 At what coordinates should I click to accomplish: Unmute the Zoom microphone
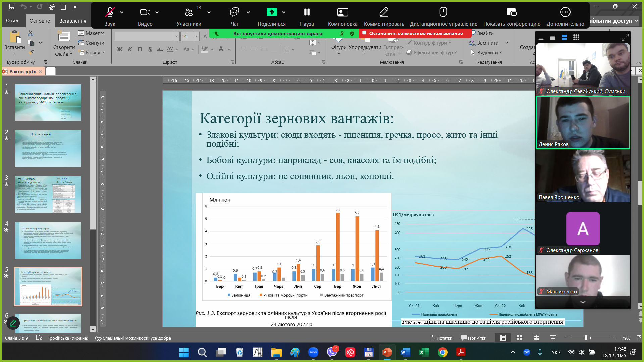pos(110,13)
